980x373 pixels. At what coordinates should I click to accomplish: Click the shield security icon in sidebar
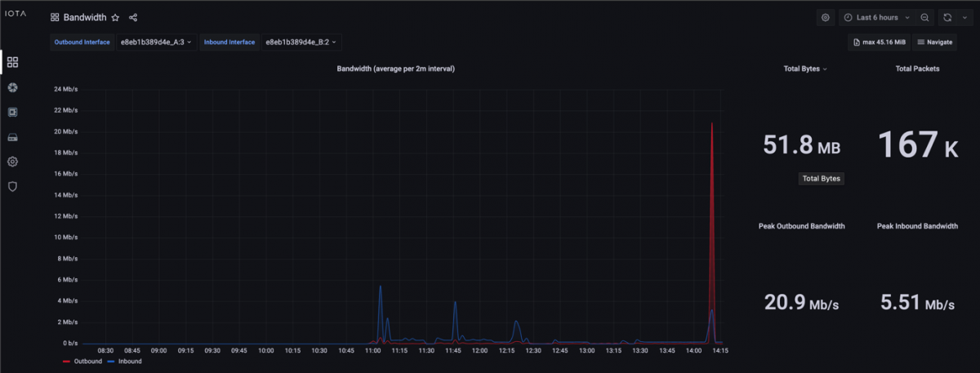[12, 187]
